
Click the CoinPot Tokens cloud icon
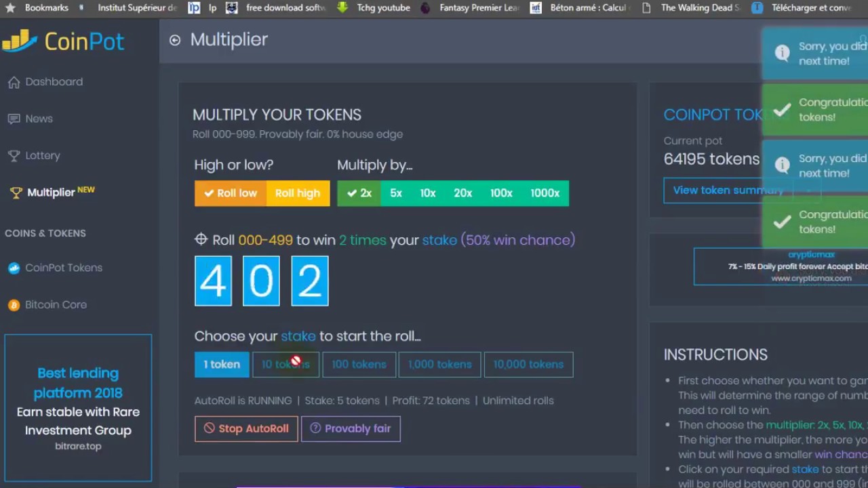14,268
